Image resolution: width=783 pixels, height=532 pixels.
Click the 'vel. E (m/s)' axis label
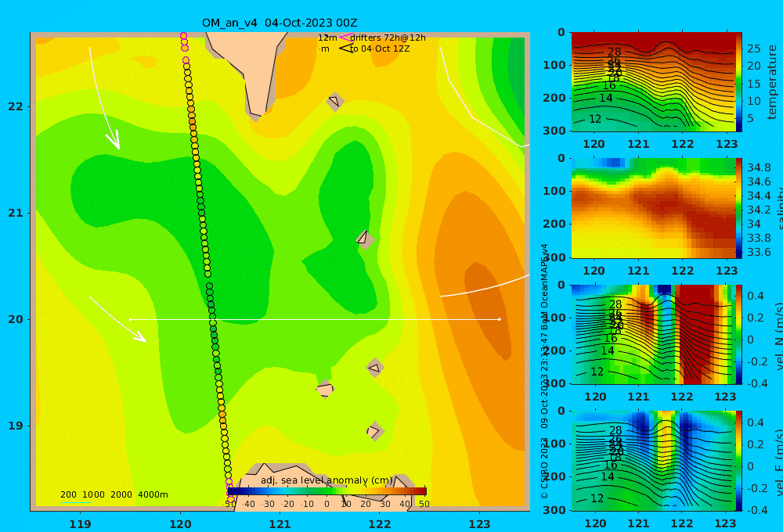(778, 462)
